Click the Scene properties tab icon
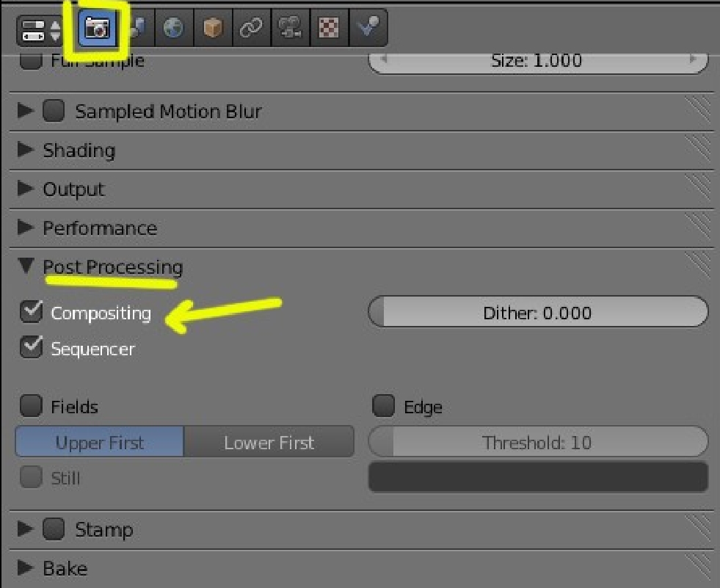Viewport: 720px width, 588px height. click(x=135, y=29)
